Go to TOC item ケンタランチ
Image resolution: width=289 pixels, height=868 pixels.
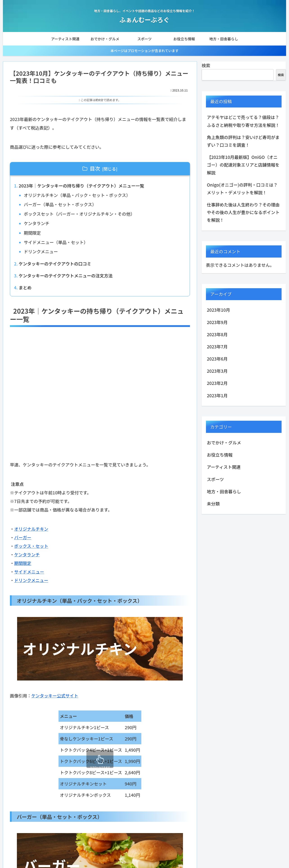tap(36, 223)
